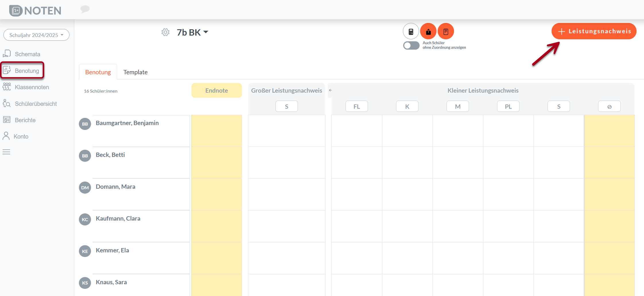This screenshot has height=296, width=644.
Task: Open Klassennoten in the sidebar
Action: 32,87
